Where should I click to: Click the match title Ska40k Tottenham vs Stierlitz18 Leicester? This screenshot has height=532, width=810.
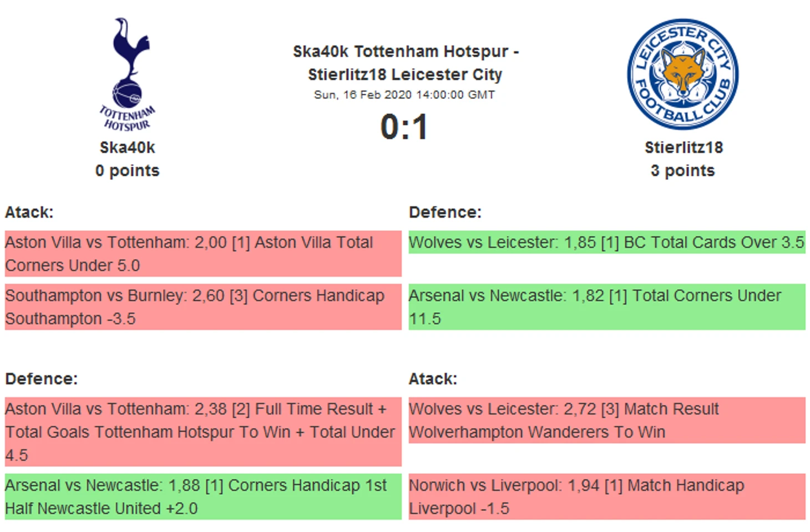click(x=405, y=63)
